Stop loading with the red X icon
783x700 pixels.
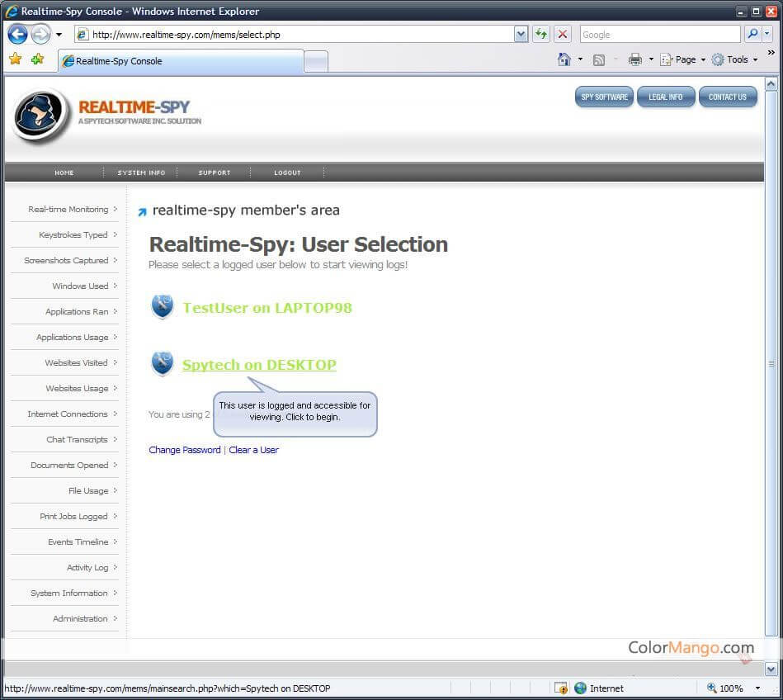(562, 34)
